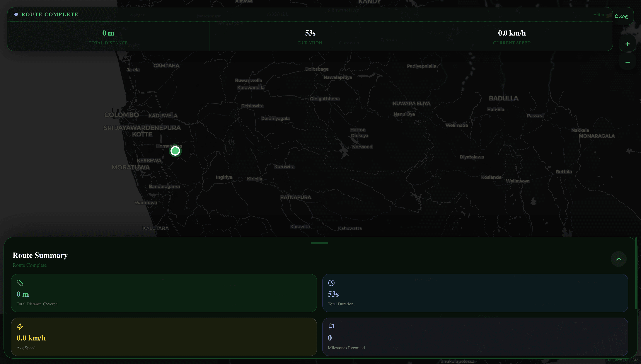Click the summary panel vertical scrollbar
Screen dimensions: 641x364
[x=636, y=274]
